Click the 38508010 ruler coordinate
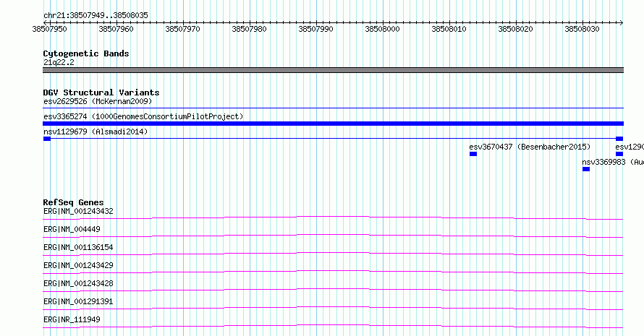This screenshot has width=644, height=336. tap(449, 29)
